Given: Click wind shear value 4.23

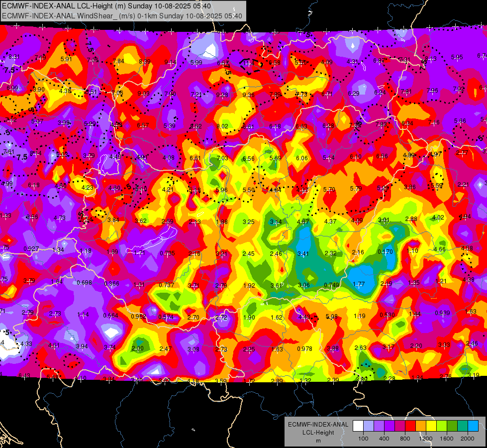Looking at the screenshot, I should click(x=87, y=188).
